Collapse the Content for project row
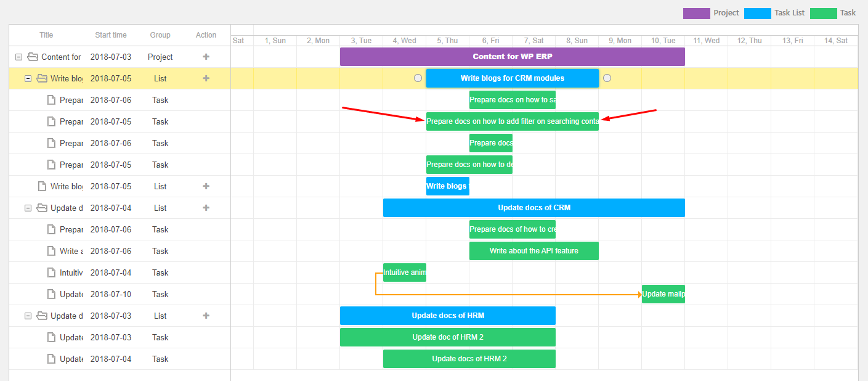 (18, 57)
